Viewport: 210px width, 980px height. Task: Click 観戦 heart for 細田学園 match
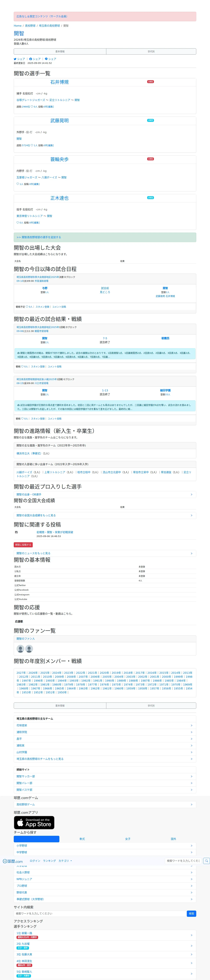tap(22, 418)
